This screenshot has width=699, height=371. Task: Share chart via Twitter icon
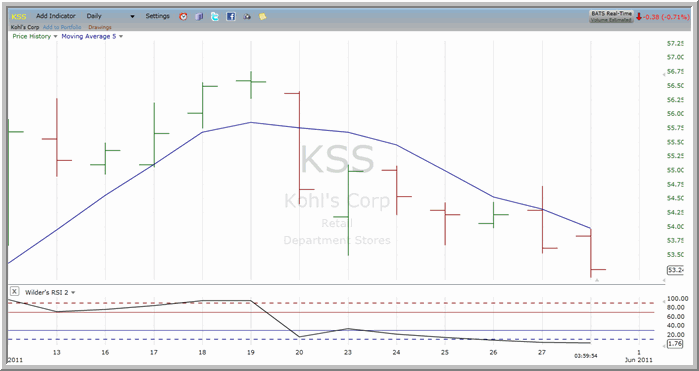[215, 16]
